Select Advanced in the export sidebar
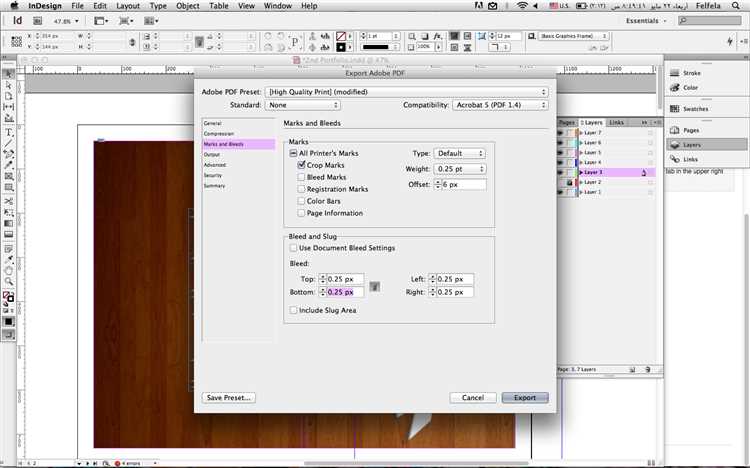 click(215, 165)
